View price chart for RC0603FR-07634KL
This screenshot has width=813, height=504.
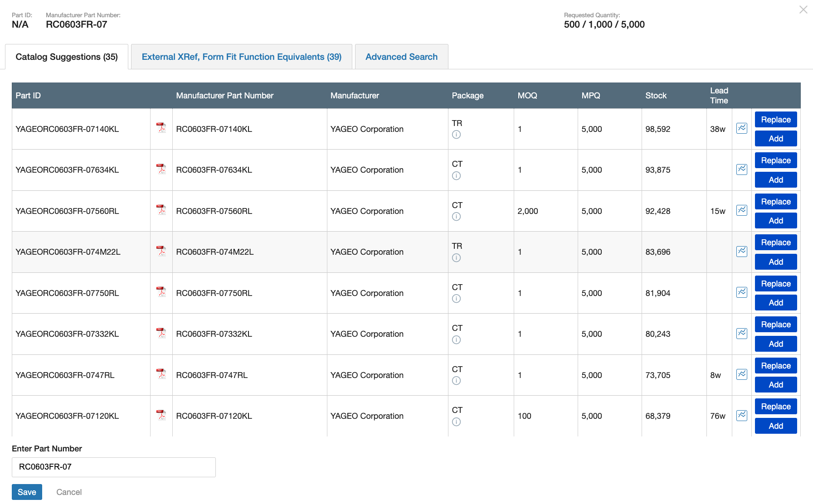pyautogui.click(x=742, y=170)
